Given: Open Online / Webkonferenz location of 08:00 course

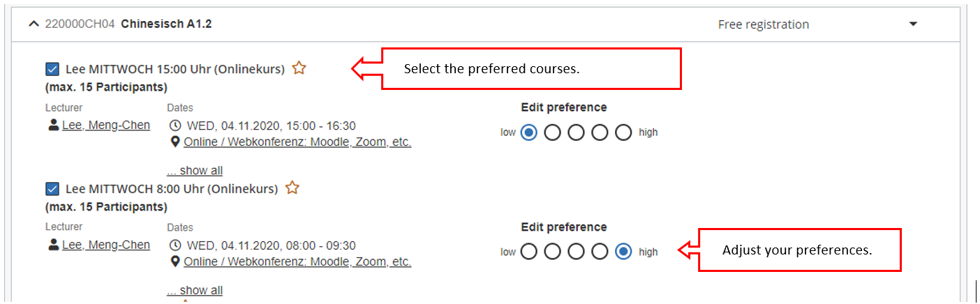Looking at the screenshot, I should click(297, 262).
